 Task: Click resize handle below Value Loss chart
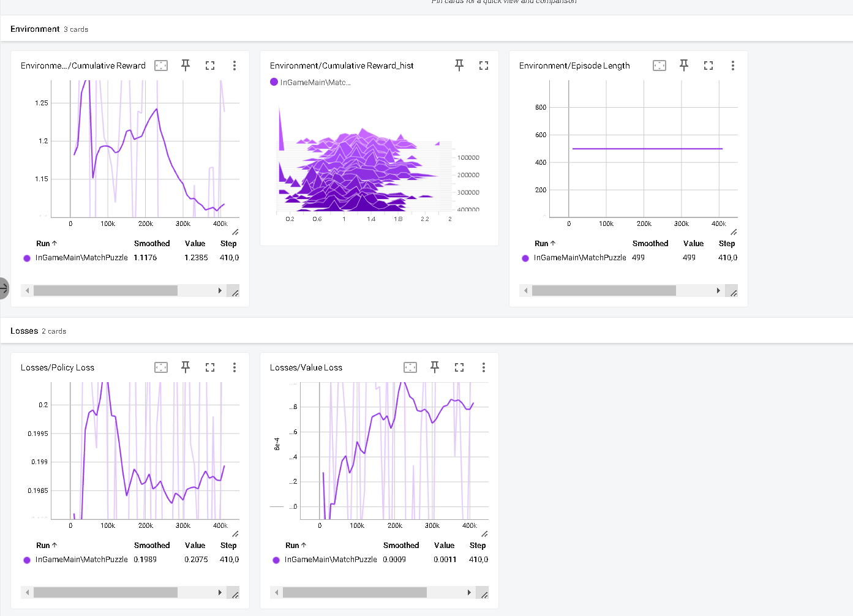click(484, 534)
